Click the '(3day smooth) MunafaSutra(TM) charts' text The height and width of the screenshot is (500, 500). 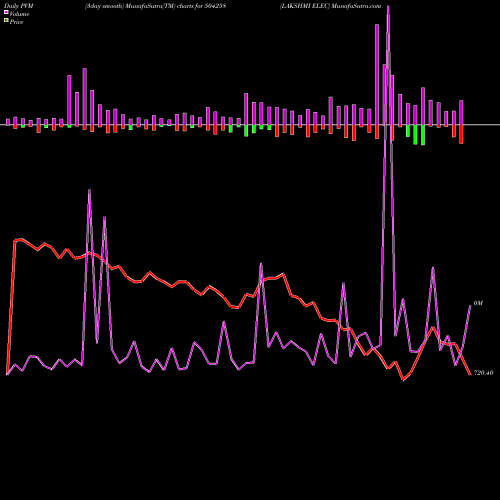(138, 6)
